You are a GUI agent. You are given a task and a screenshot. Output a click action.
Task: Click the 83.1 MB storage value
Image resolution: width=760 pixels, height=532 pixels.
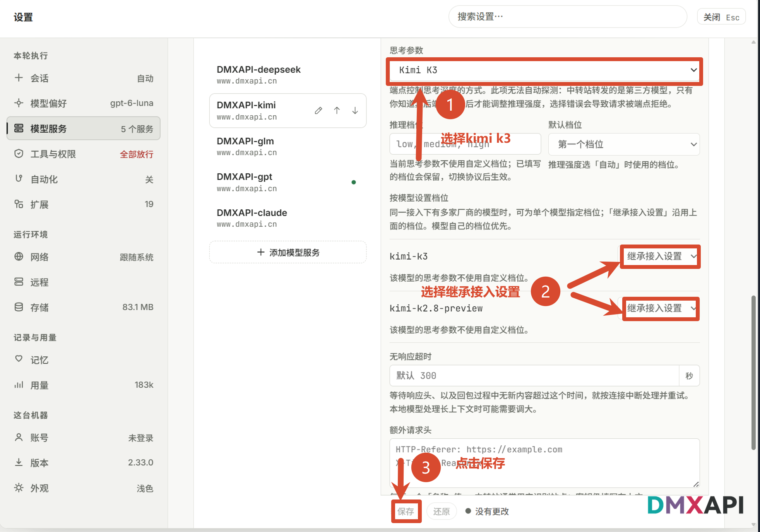click(138, 307)
